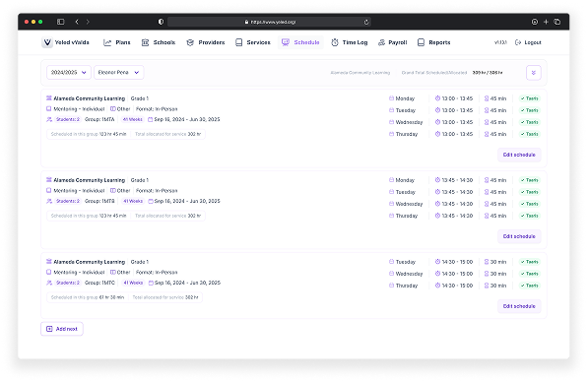This screenshot has width=588, height=382.
Task: Click the browser back arrow
Action: coord(77,22)
